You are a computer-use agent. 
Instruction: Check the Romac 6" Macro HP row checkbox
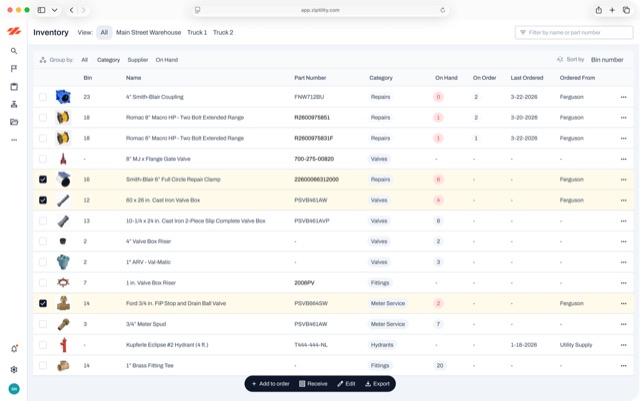pyautogui.click(x=43, y=138)
